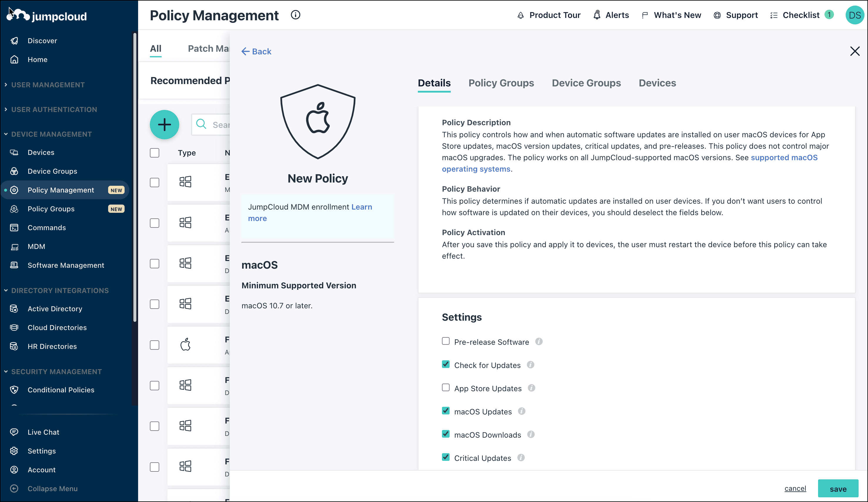The height and width of the screenshot is (502, 868).
Task: Collapse the Device Management section
Action: (x=48, y=134)
